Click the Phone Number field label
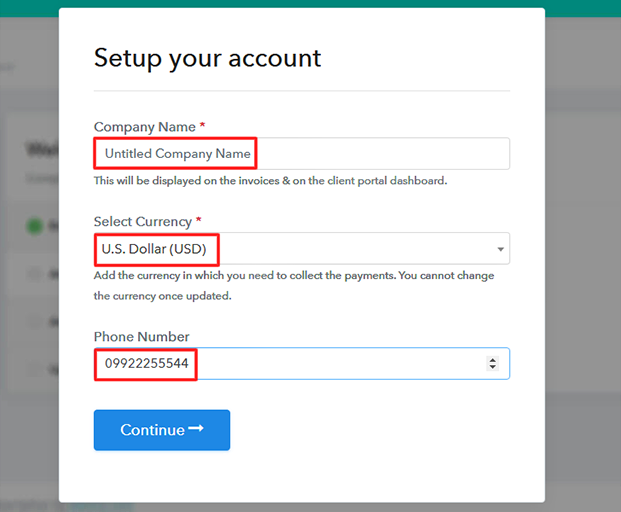The width and height of the screenshot is (621, 512). (141, 337)
